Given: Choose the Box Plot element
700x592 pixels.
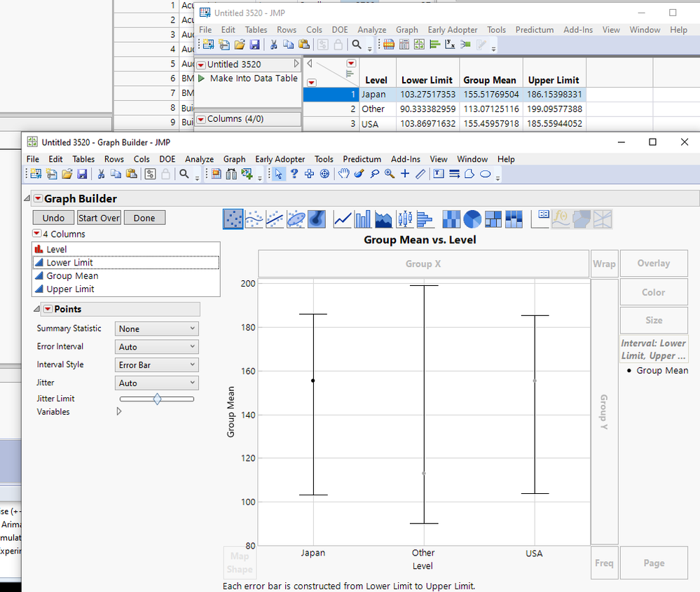Looking at the screenshot, I should click(x=405, y=219).
